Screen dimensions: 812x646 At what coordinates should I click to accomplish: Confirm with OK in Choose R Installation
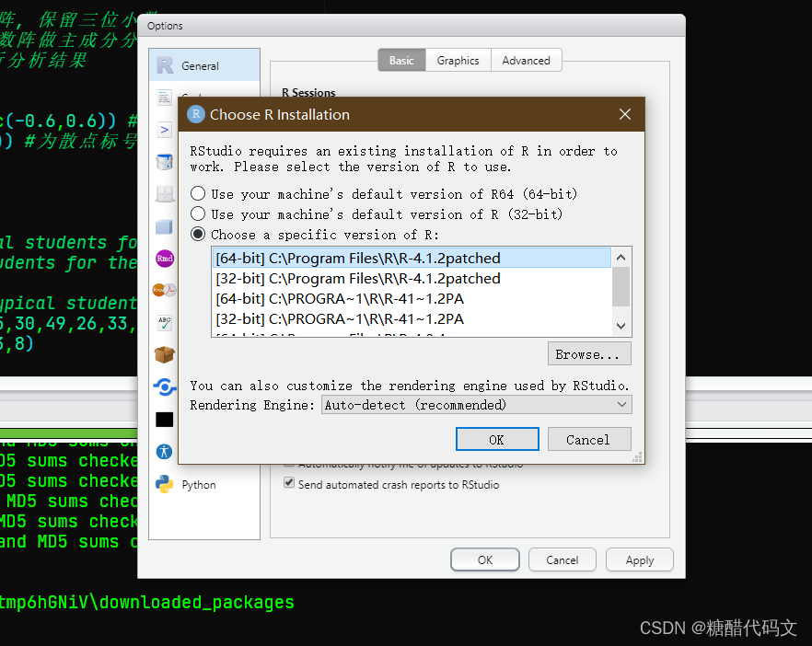coord(497,440)
